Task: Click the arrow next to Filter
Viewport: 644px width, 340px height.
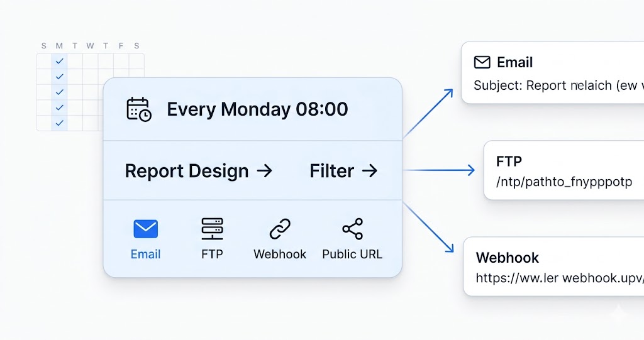Action: pos(369,170)
